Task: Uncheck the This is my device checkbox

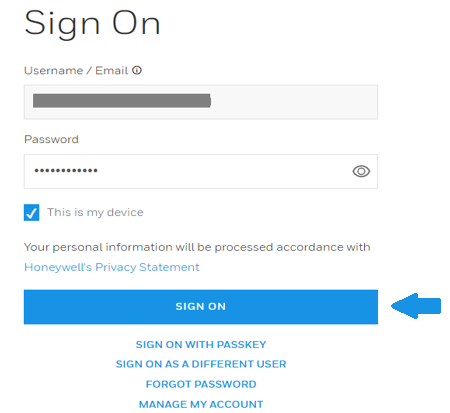Action: pyautogui.click(x=32, y=212)
